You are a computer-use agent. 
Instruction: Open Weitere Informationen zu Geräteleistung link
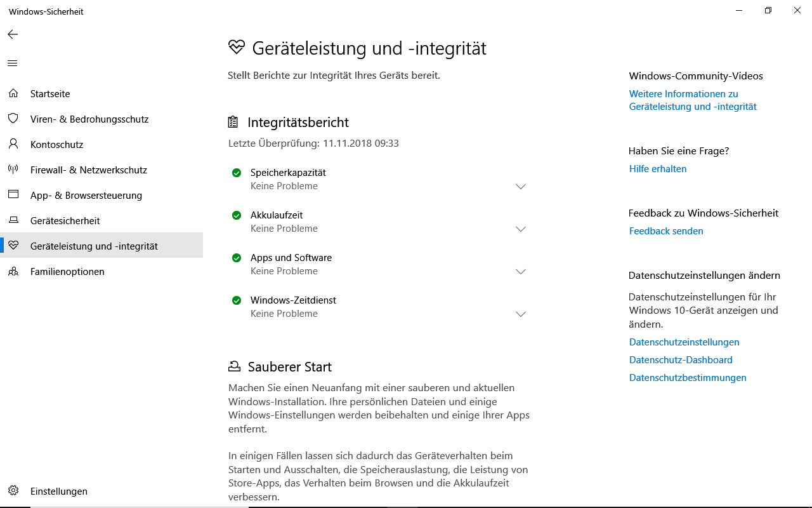tap(693, 100)
